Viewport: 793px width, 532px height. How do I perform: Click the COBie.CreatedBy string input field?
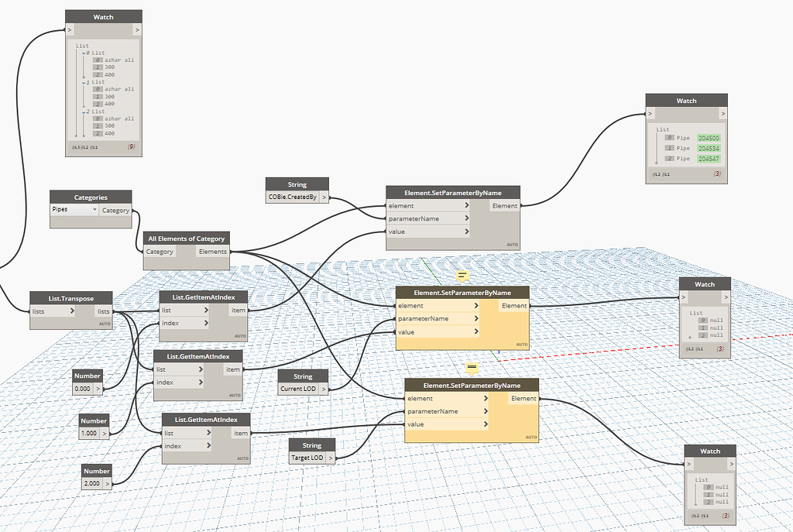coord(292,197)
